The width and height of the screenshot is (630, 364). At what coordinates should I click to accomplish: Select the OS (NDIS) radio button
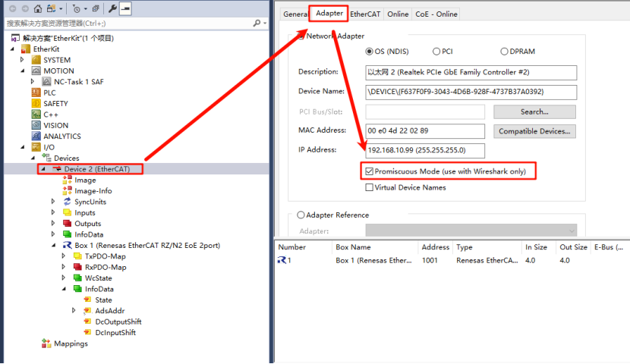click(369, 52)
